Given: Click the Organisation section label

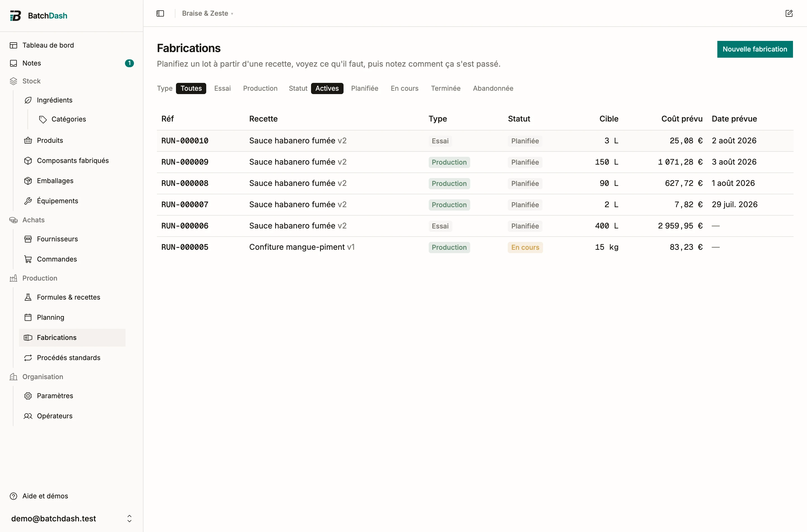Looking at the screenshot, I should click(x=43, y=377).
